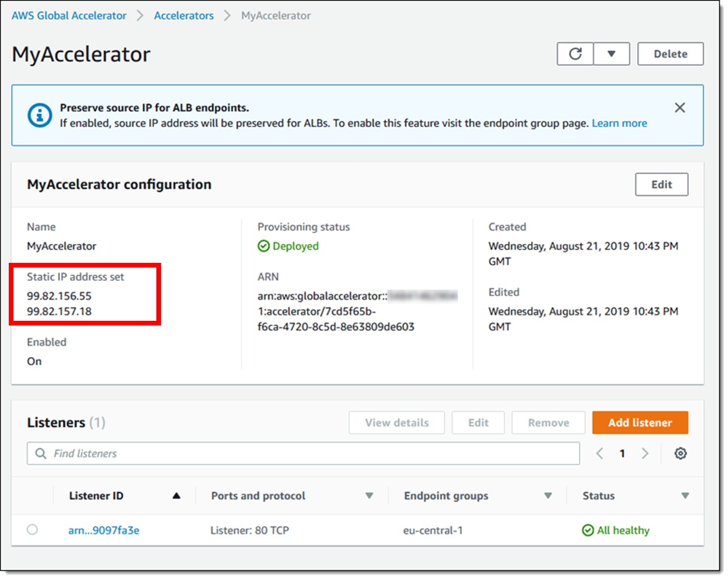Open listeners table settings gear
The width and height of the screenshot is (728, 579).
(680, 453)
